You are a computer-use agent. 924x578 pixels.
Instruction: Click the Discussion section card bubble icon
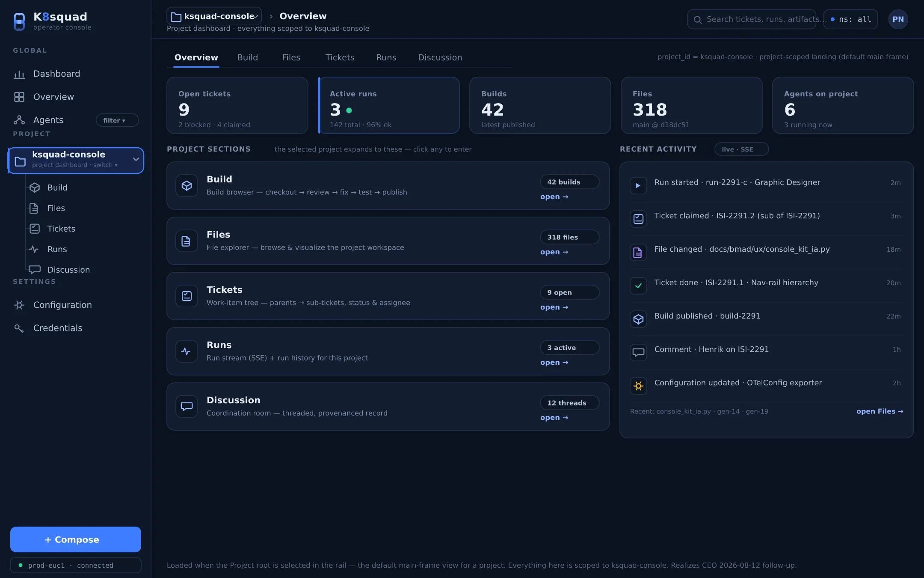tap(187, 407)
